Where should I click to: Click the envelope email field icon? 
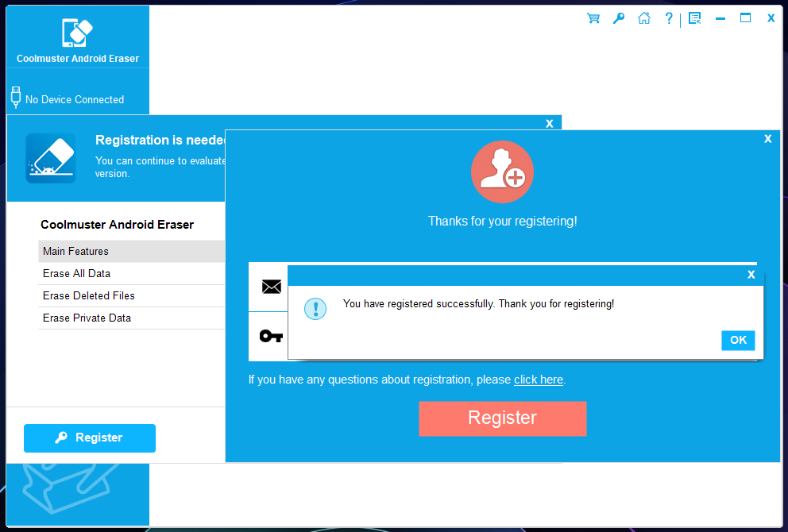coord(271,287)
